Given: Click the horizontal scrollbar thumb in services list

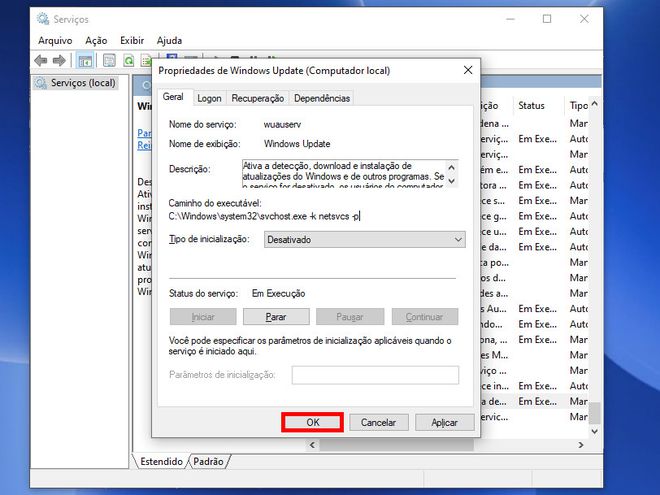Looking at the screenshot, I should click(x=397, y=445).
